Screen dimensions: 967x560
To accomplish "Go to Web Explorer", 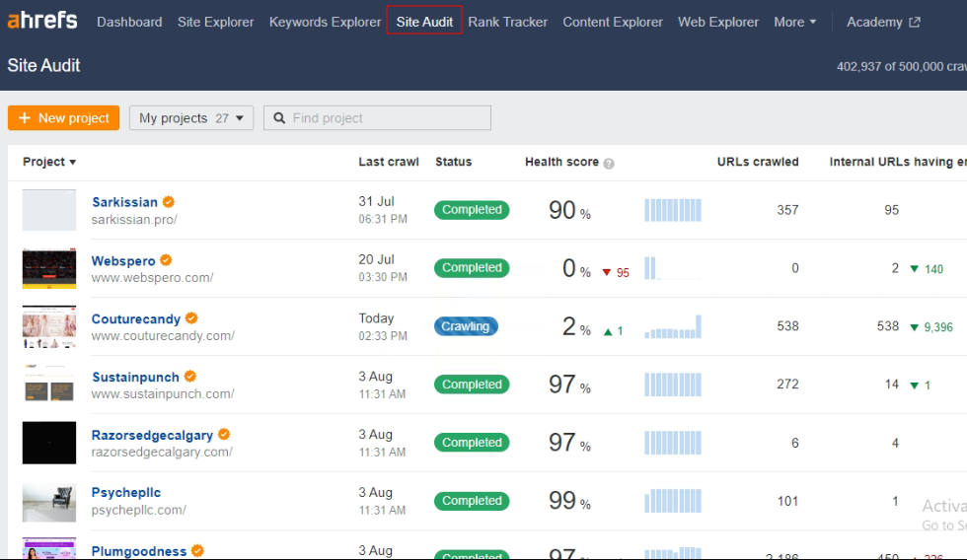I will [718, 22].
